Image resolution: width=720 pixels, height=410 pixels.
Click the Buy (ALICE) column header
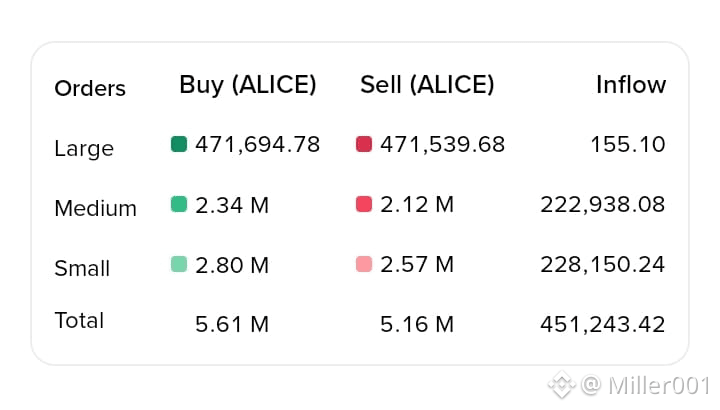coord(248,85)
